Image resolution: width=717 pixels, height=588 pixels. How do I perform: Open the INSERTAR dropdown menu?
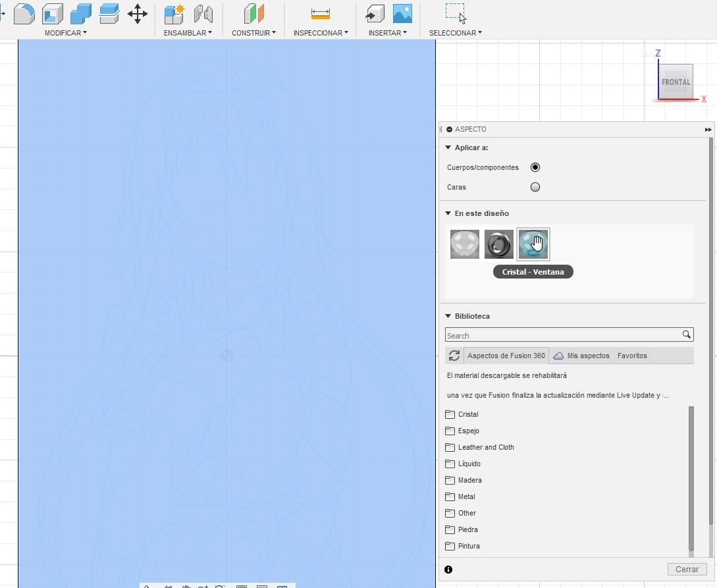(387, 33)
